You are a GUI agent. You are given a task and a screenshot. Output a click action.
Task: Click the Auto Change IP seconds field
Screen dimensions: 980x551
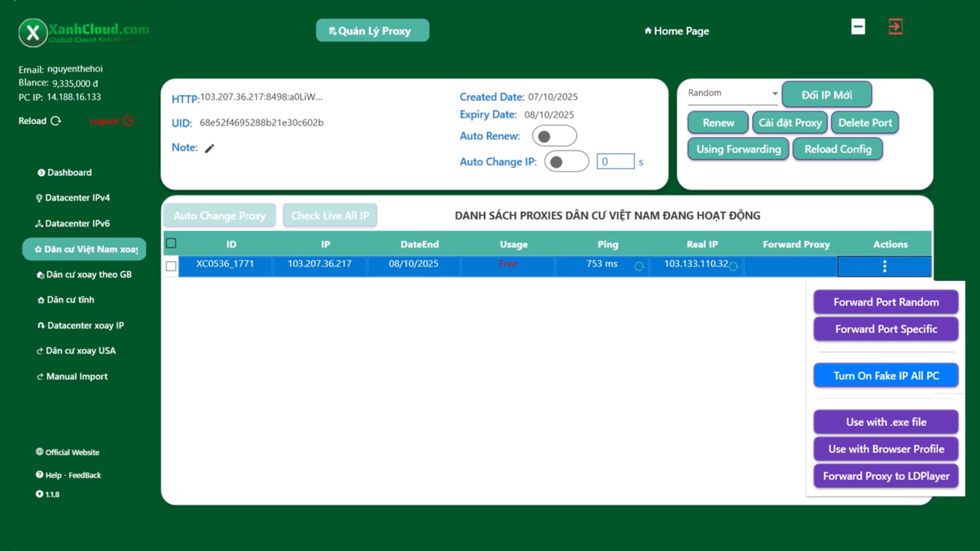coord(615,161)
